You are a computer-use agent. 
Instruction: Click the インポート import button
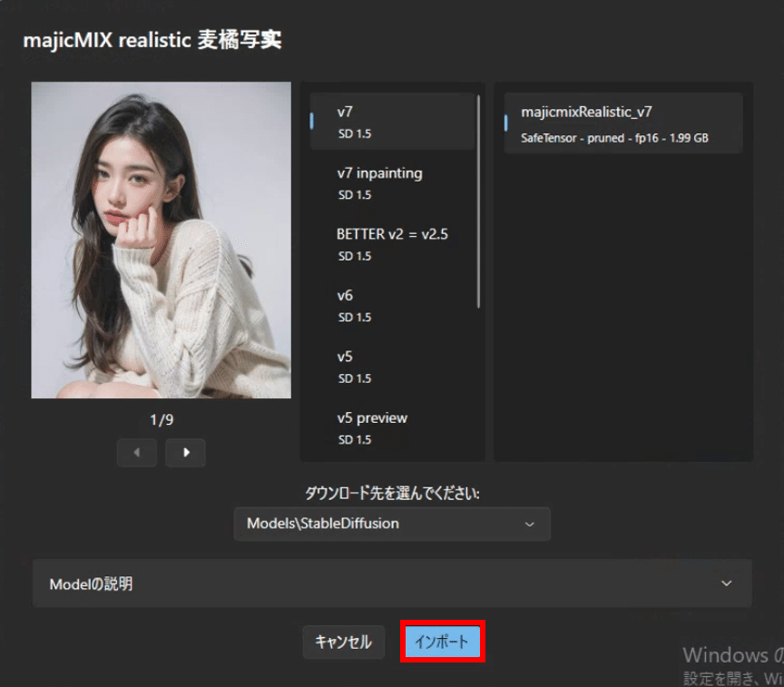[442, 642]
